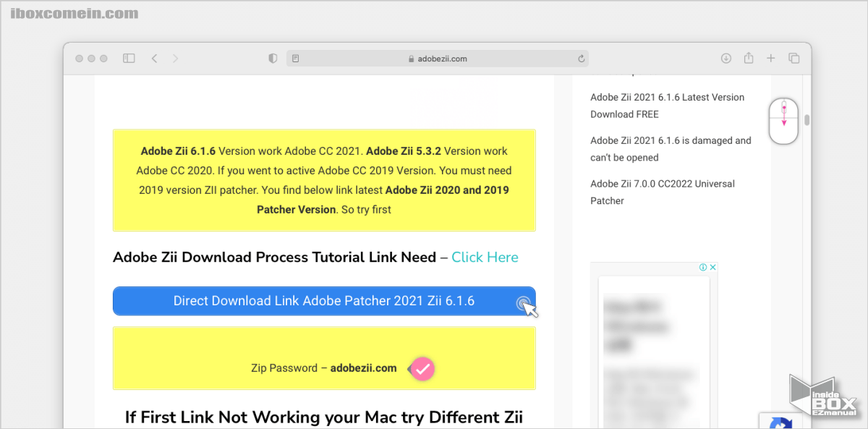Click the 'Zip Password – adobezii.com' text

(x=324, y=368)
